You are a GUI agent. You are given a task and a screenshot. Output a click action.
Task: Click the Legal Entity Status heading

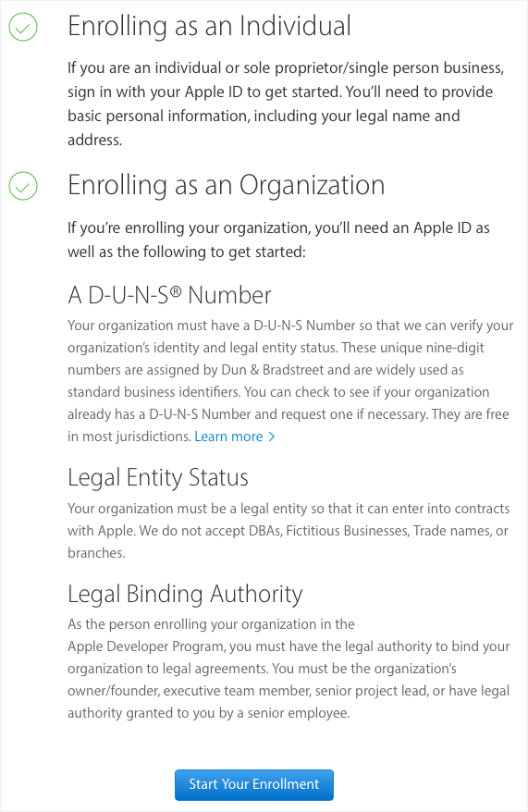click(158, 477)
